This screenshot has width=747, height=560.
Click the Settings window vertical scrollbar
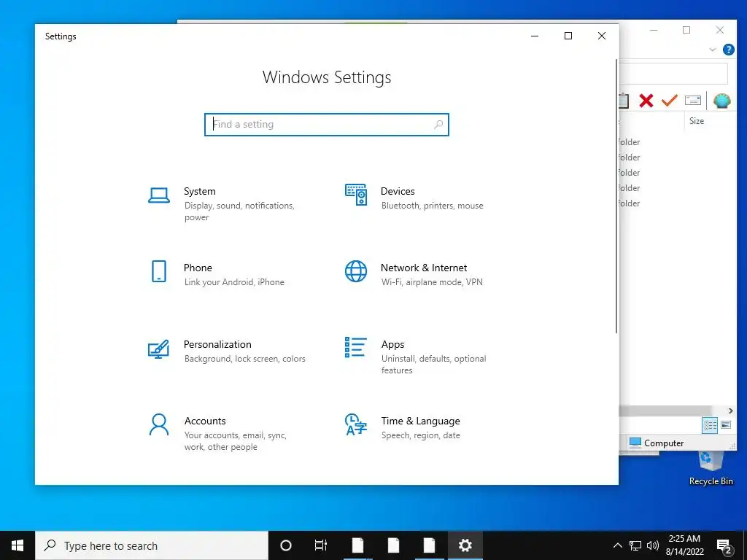(616, 196)
